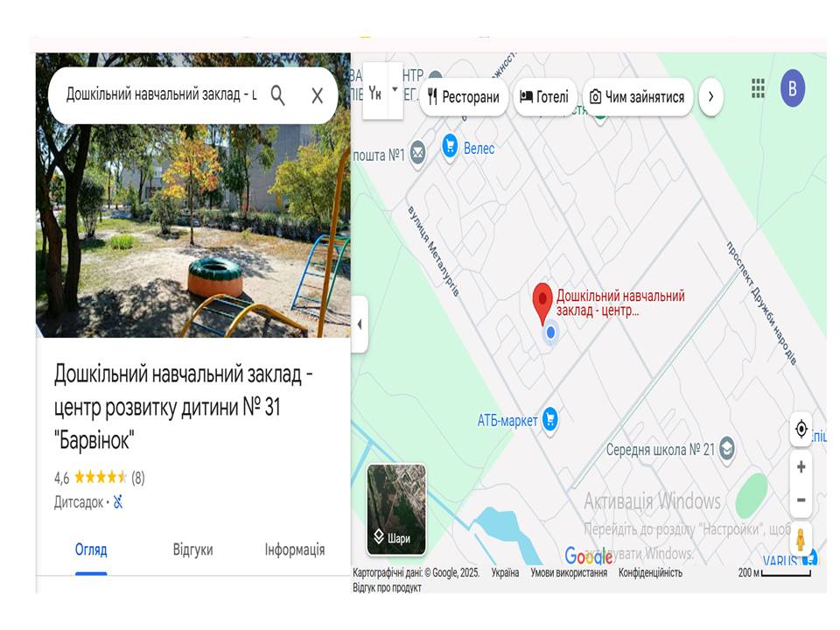Click the search magnifier icon

pos(277,95)
